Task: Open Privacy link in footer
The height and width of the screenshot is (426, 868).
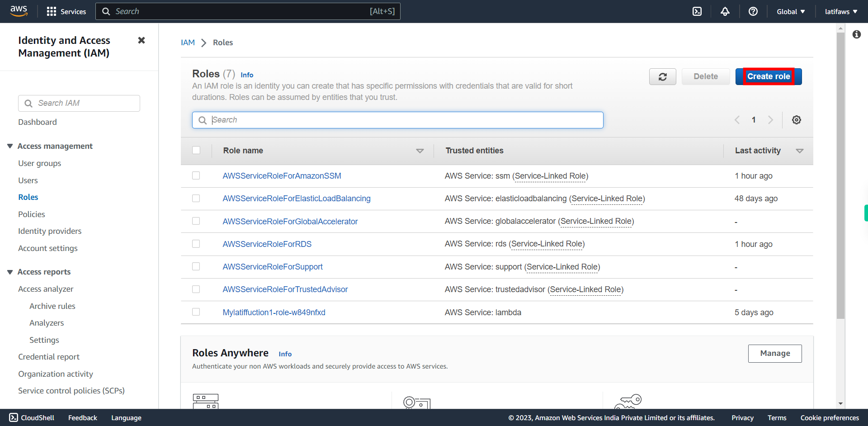Action: (x=742, y=418)
